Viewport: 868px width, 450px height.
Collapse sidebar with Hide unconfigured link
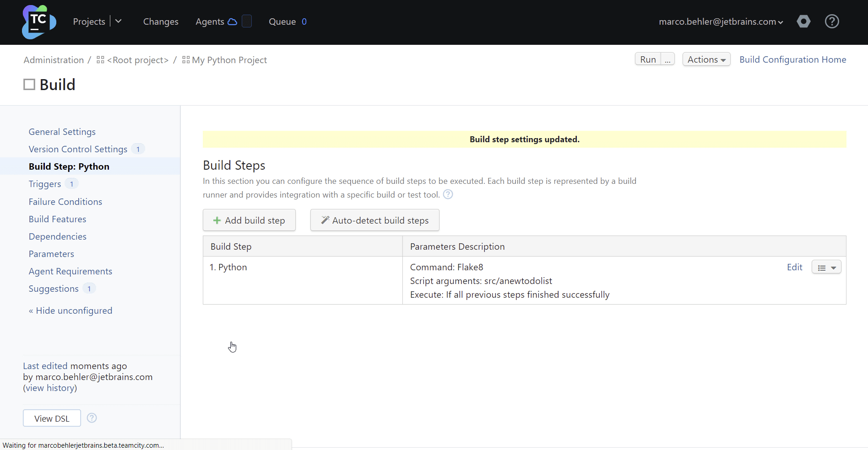pyautogui.click(x=71, y=311)
